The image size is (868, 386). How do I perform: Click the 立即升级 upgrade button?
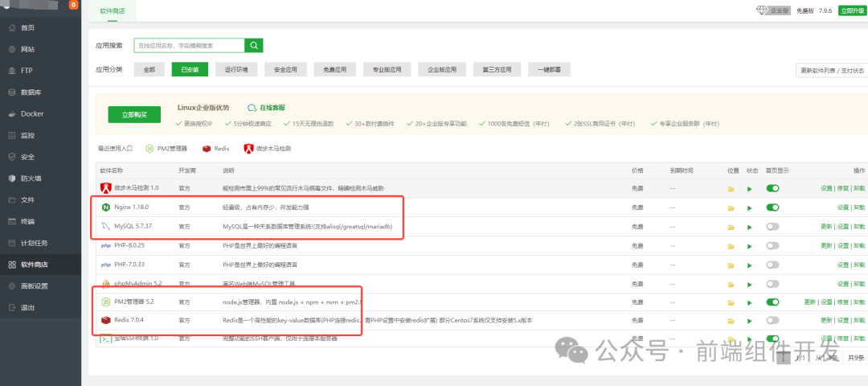(851, 10)
